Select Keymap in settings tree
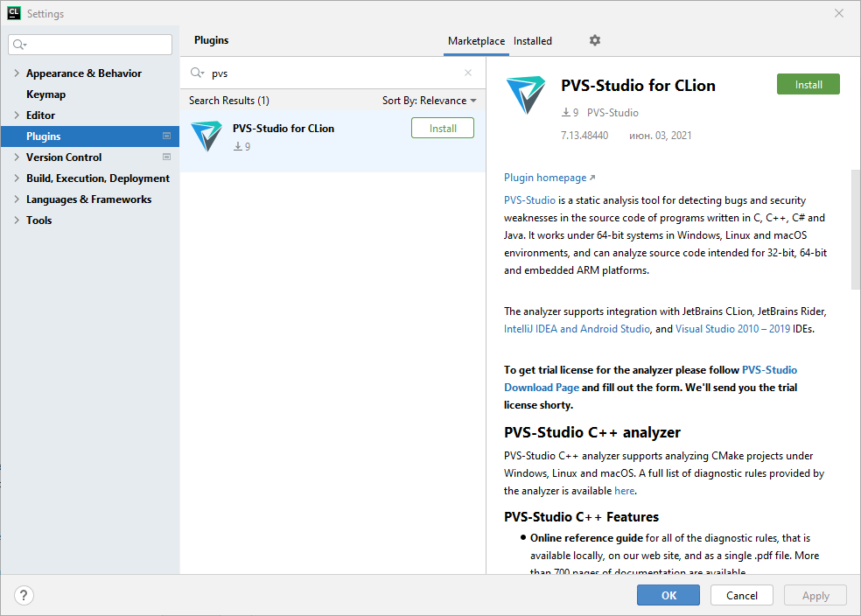The height and width of the screenshot is (616, 861). click(x=45, y=94)
